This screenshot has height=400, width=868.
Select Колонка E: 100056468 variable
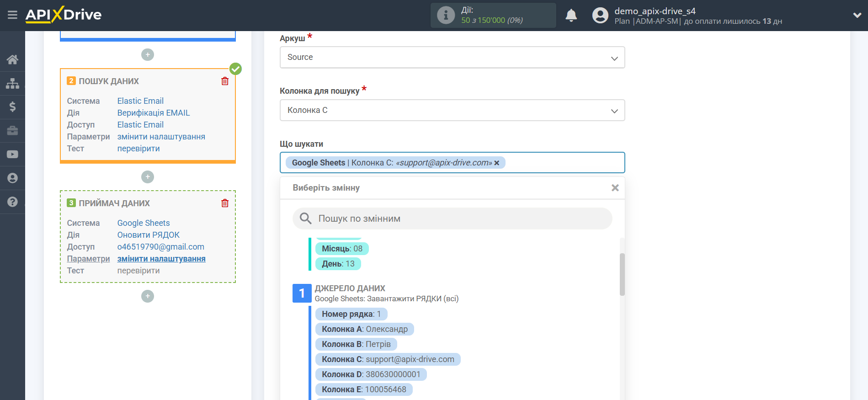(364, 389)
